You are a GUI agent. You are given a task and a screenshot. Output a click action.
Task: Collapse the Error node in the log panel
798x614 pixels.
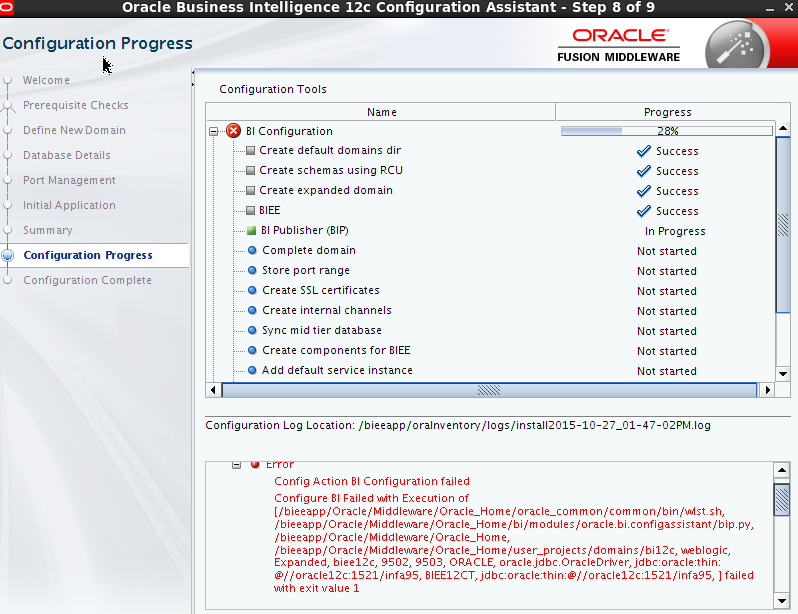point(236,464)
